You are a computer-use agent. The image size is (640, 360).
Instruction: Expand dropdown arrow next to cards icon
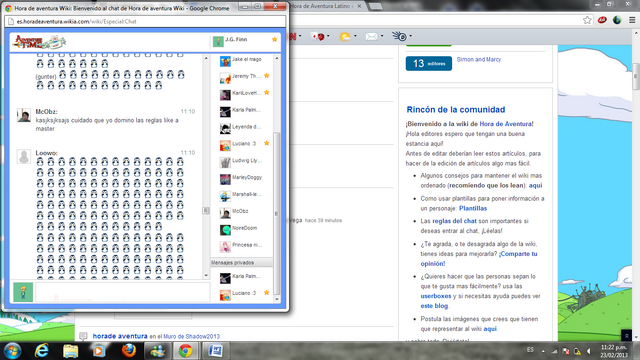(328, 36)
